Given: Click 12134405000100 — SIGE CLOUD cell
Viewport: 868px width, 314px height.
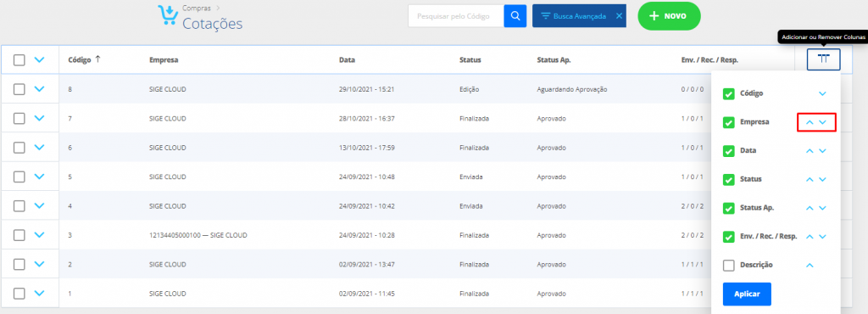Looking at the screenshot, I should click(198, 235).
